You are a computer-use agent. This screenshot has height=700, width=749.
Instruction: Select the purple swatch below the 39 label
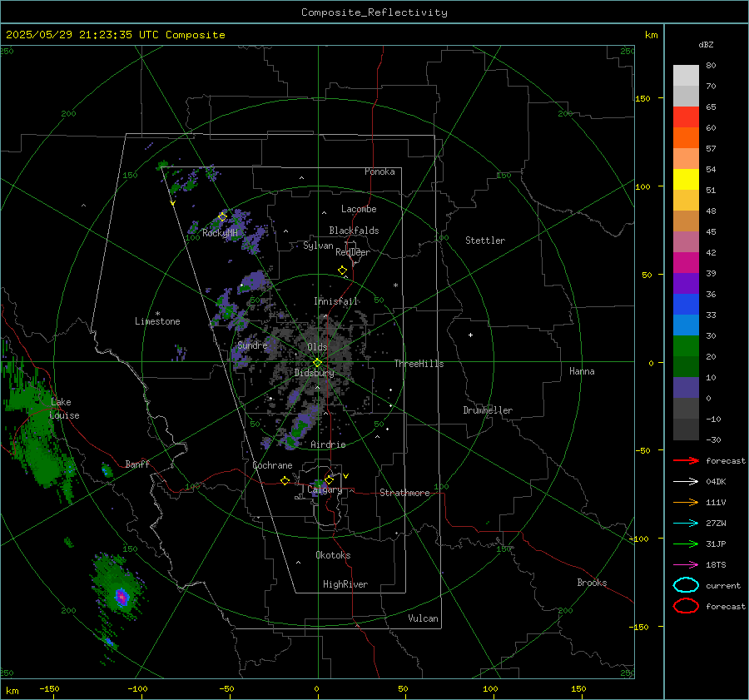pos(686,284)
